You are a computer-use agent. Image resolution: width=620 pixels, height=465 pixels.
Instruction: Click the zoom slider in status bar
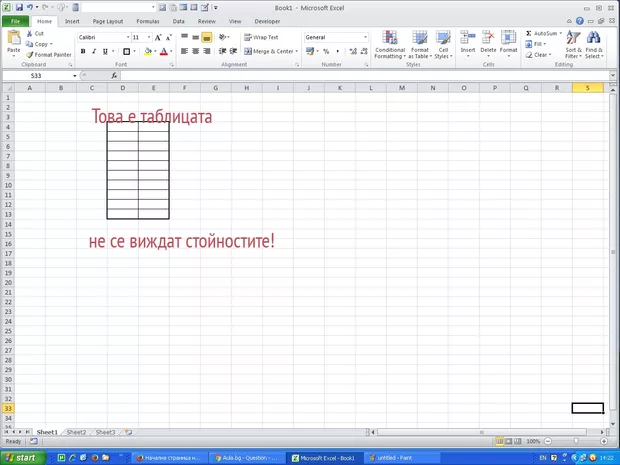576,441
